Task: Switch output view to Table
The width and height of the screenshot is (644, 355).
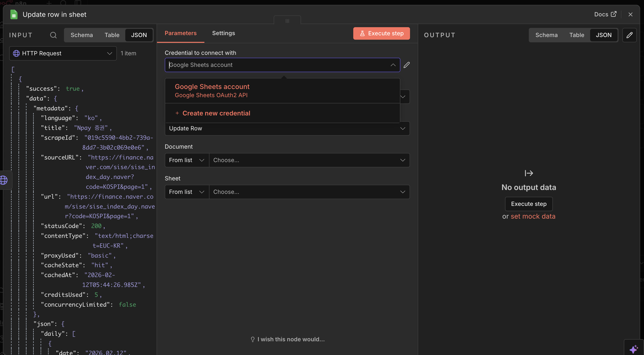Action: pos(576,35)
